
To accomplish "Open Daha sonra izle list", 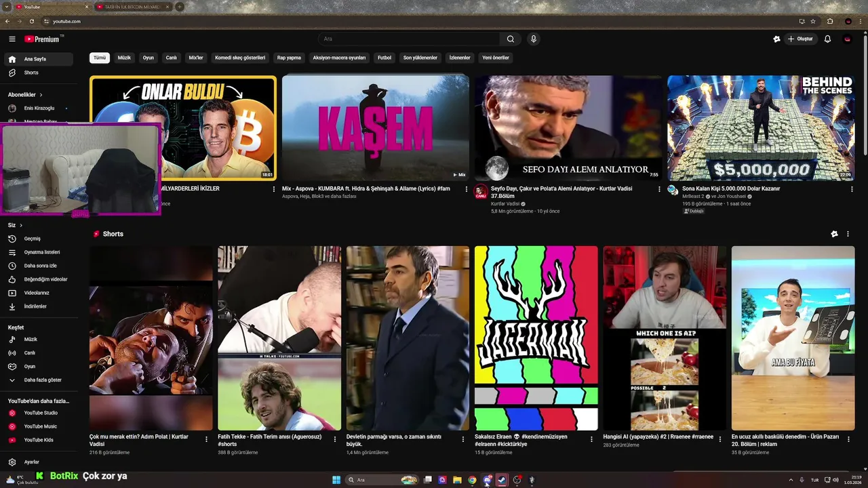I will click(x=38, y=266).
